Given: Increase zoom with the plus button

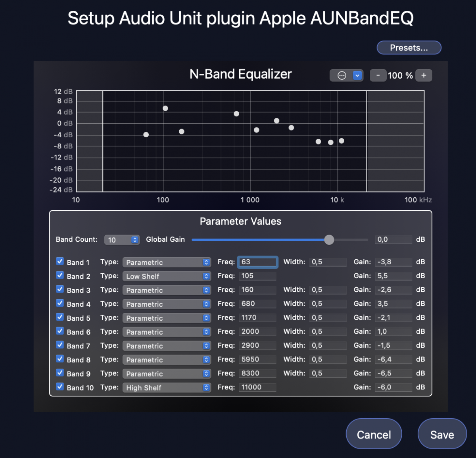Looking at the screenshot, I should [x=424, y=75].
